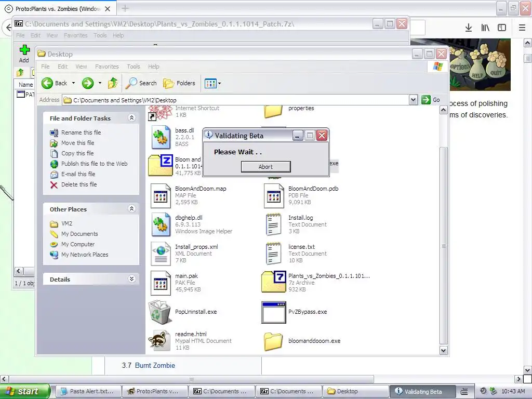Toggle the Folders pane button
The height and width of the screenshot is (399, 532).
pos(179,83)
